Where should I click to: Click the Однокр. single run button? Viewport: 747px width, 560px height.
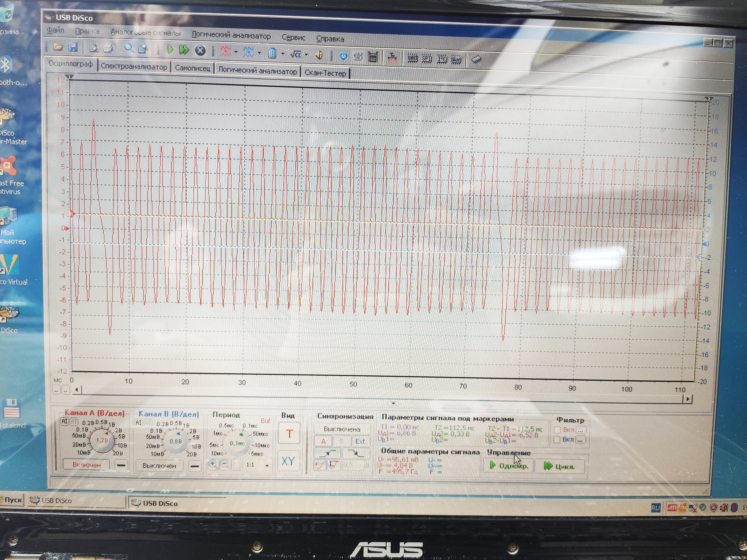[x=509, y=466]
